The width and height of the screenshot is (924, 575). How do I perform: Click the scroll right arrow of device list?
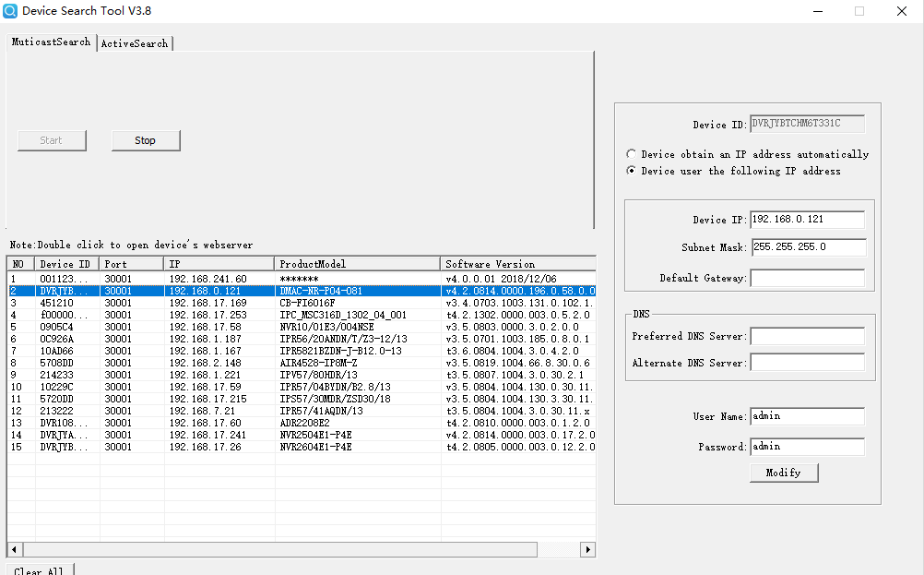(587, 549)
